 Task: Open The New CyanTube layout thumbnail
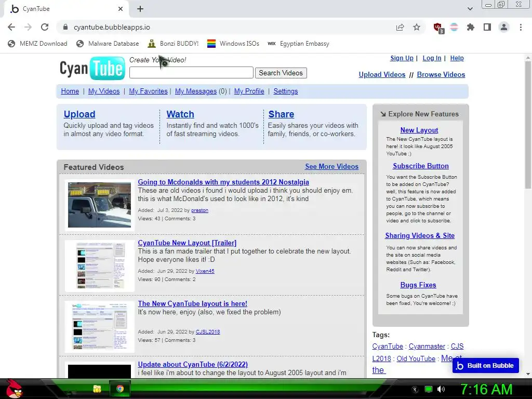[99, 326]
